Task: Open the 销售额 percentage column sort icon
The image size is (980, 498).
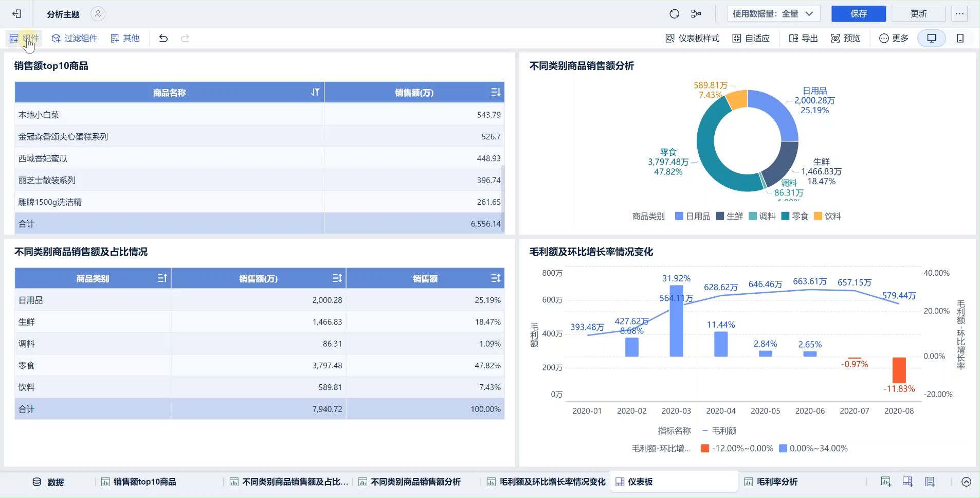Action: point(496,278)
